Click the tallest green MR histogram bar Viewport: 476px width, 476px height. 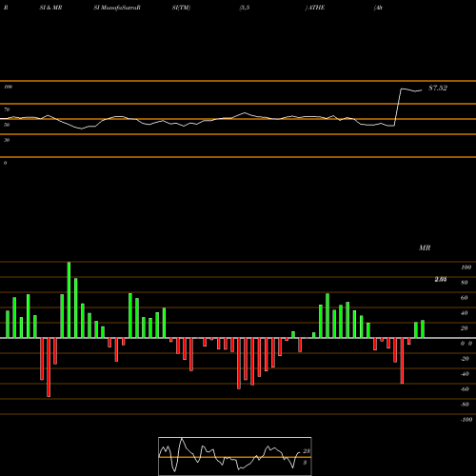click(x=69, y=300)
